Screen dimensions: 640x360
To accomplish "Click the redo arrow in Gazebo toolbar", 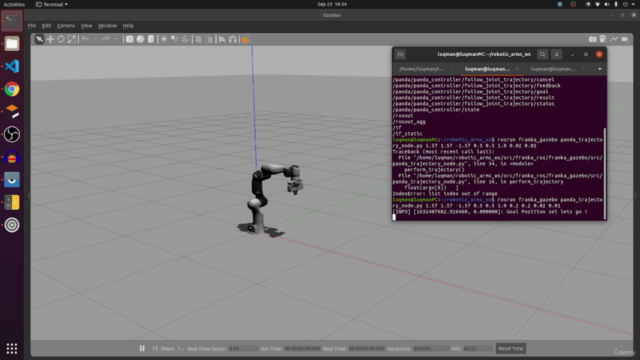I will coord(106,39).
